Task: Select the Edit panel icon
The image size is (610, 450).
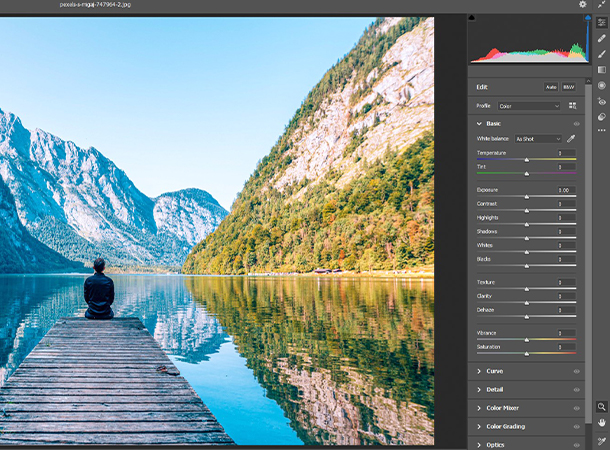Action: point(602,23)
